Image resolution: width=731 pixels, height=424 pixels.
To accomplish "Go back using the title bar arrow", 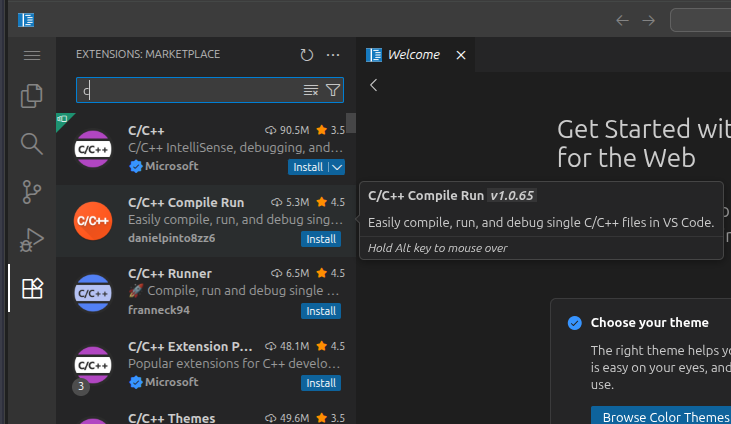I will [622, 20].
